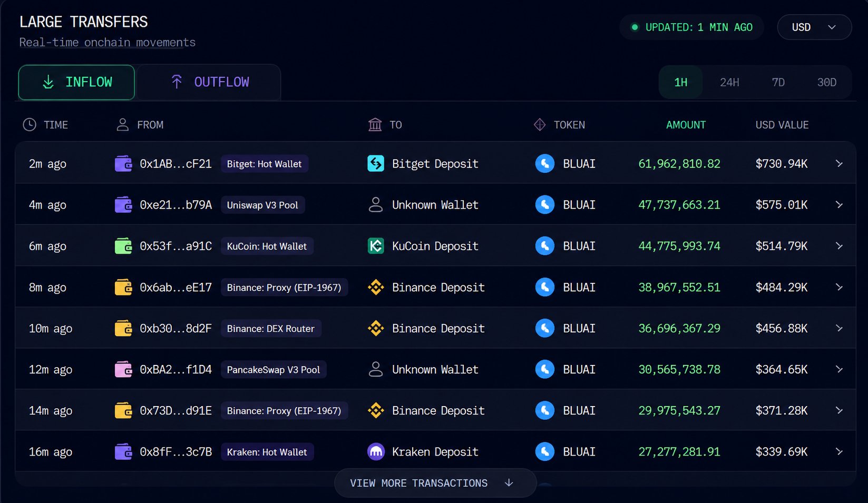
Task: Click the pink wallet icon beside 0xBA2...f1D4
Action: pos(123,369)
